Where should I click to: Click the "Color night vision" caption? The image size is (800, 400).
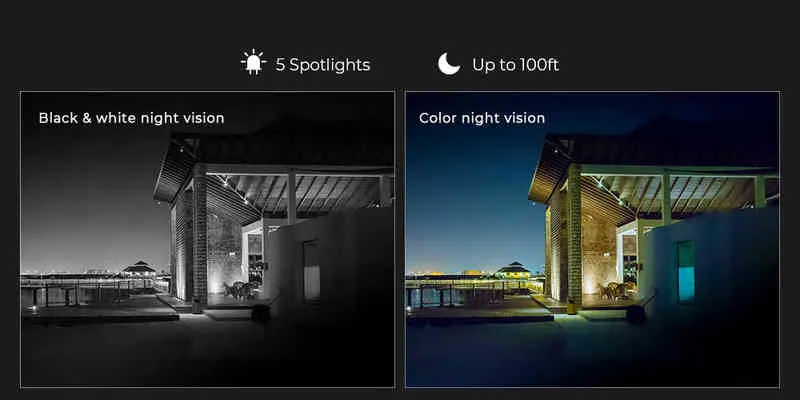pos(482,118)
